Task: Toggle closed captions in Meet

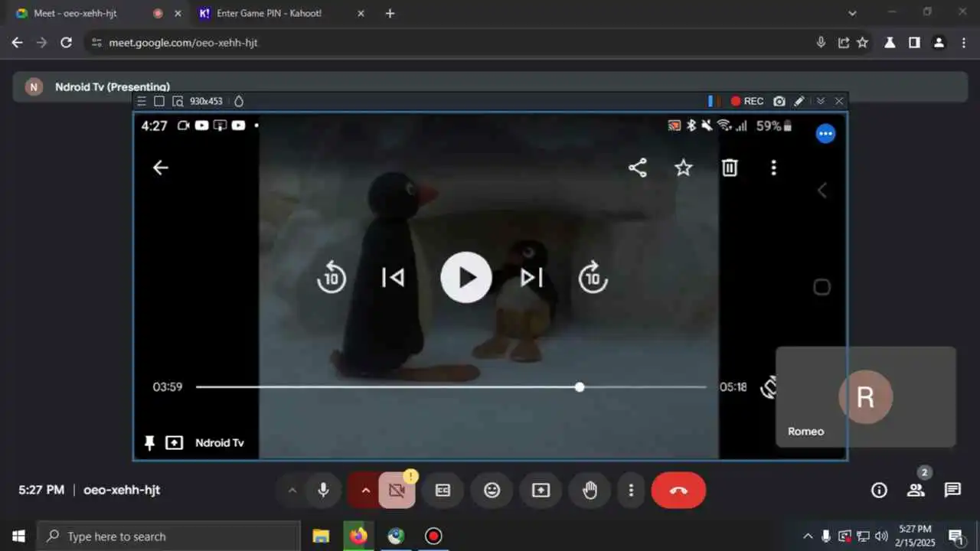Action: click(x=443, y=491)
